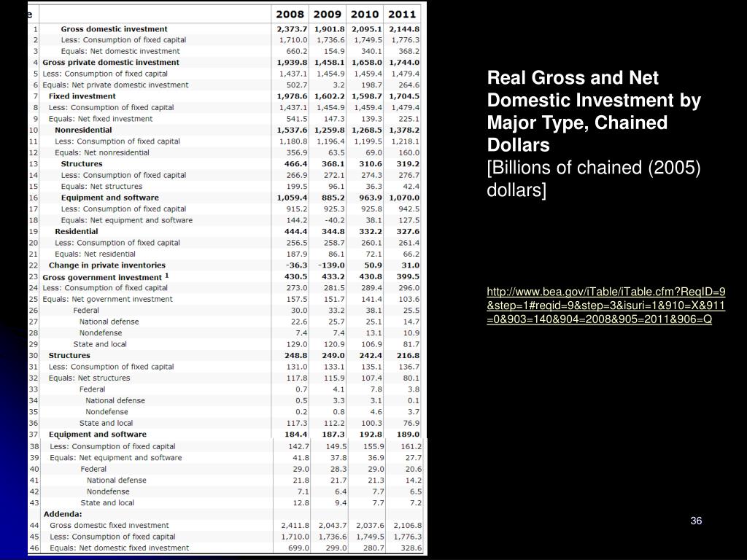Click the 2011 column header
The height and width of the screenshot is (560, 747).
point(402,15)
